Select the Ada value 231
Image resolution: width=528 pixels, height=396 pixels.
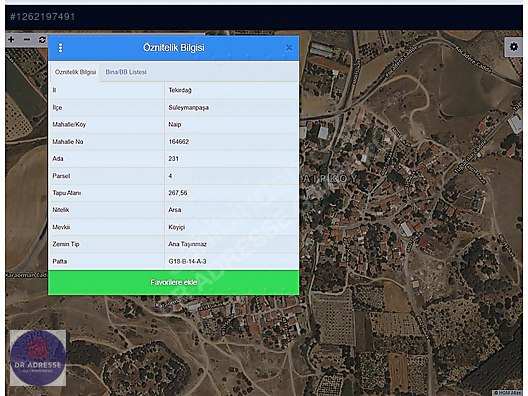coord(231,159)
